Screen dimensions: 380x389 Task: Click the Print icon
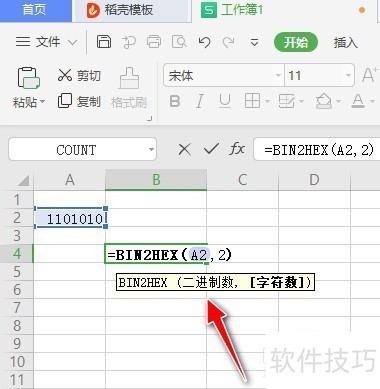154,42
